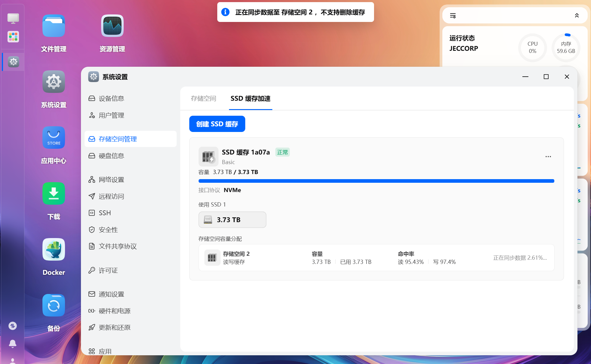Go to 网络设置 settings page
This screenshot has width=591, height=364.
[111, 180]
